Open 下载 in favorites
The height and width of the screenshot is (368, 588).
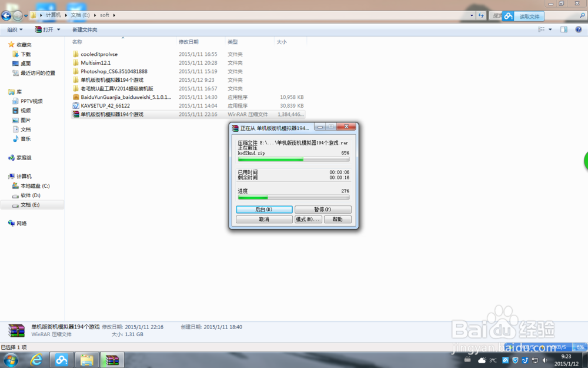tap(25, 54)
